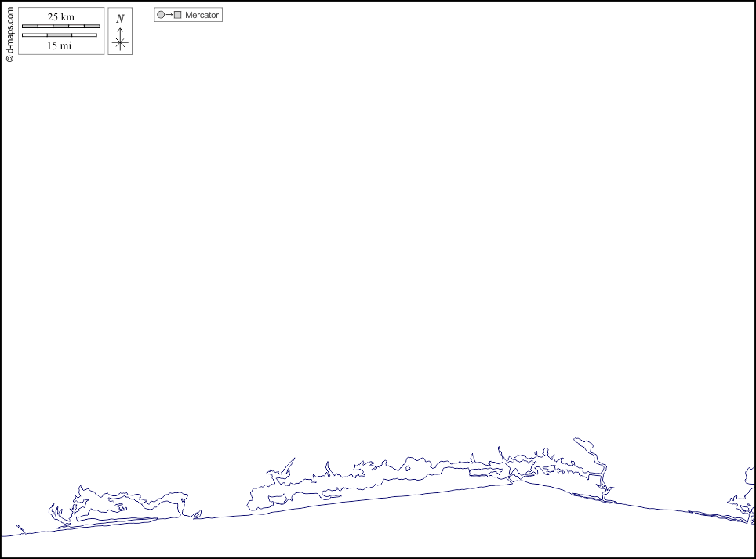Screen dimensions: 756x559
Task: Click the small circular island in the lagoon
Action: point(406,469)
